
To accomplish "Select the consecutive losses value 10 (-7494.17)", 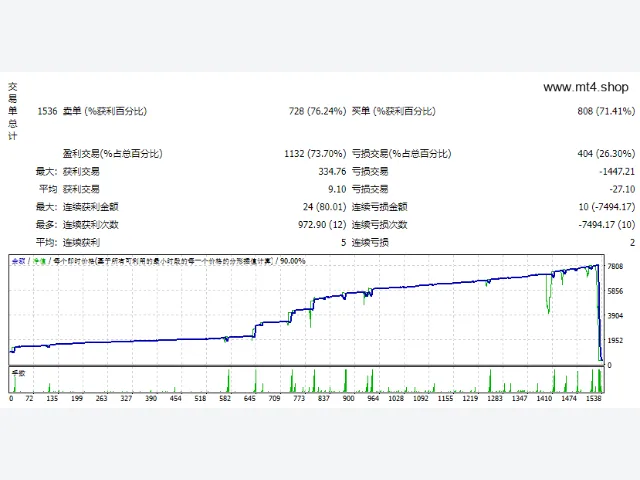I will point(607,207).
